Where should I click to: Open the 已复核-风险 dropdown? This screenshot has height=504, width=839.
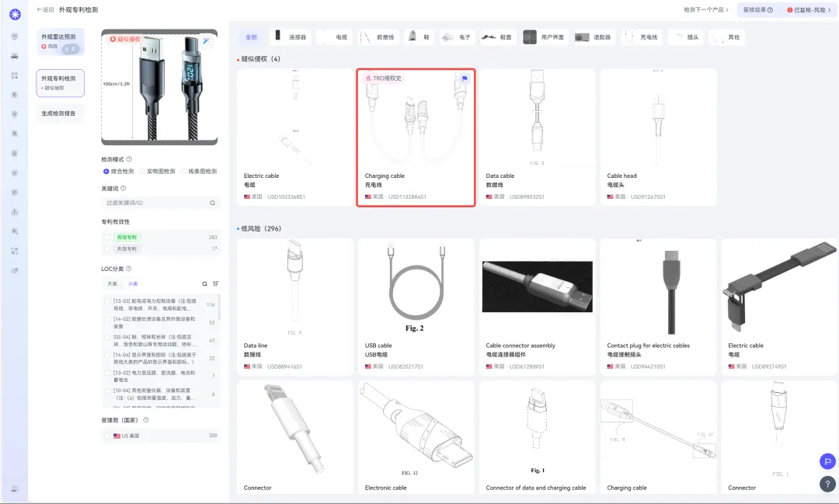pos(809,9)
